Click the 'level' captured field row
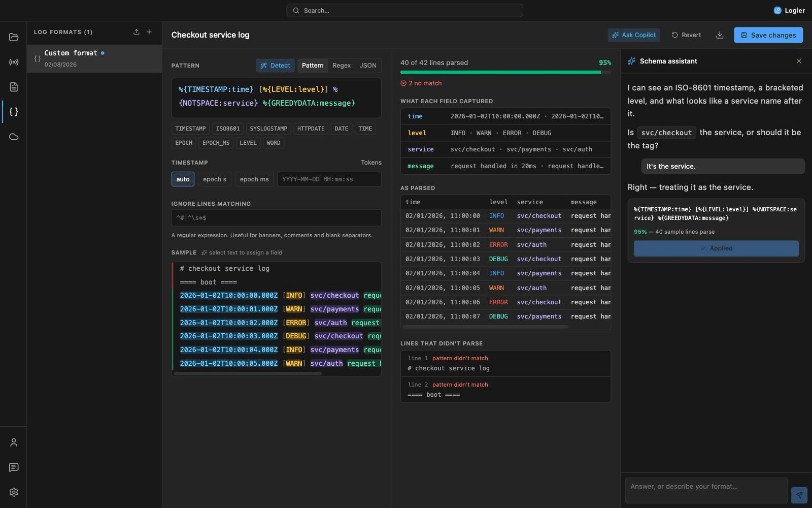 pos(505,133)
